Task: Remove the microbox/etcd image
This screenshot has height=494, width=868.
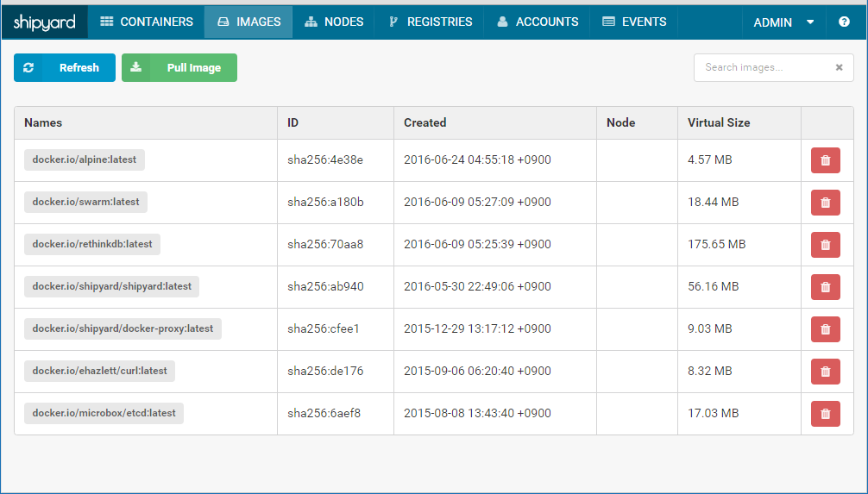Action: (x=825, y=414)
